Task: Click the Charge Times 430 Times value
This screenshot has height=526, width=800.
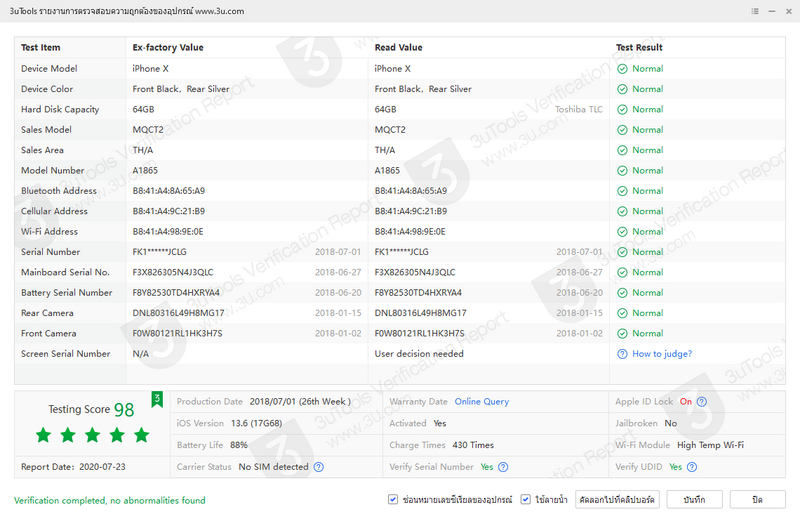Action: pos(473,445)
